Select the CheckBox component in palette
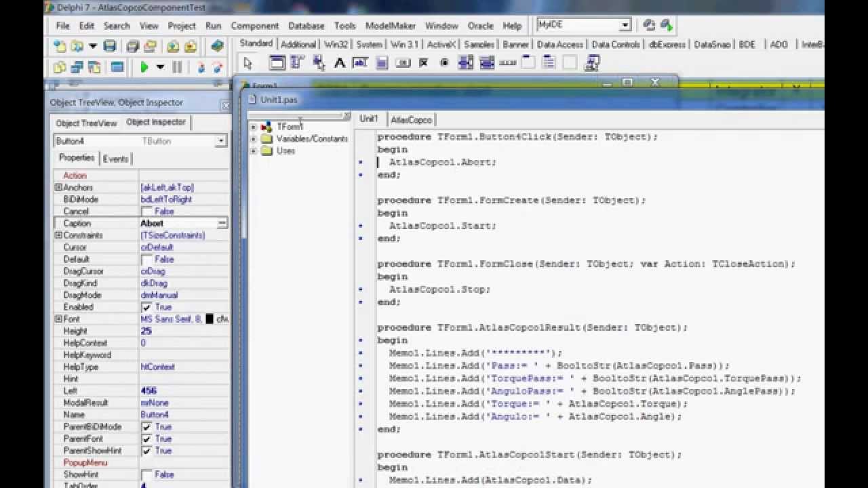This screenshot has height=488, width=868. coord(424,63)
